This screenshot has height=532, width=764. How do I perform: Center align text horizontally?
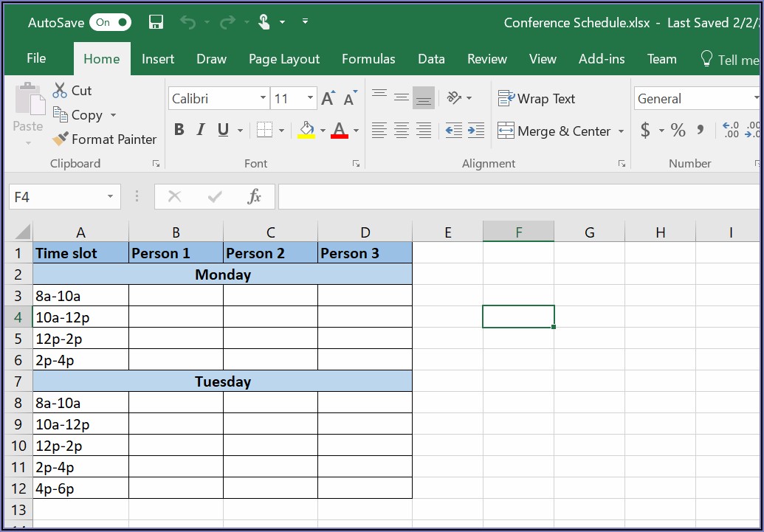pos(402,131)
